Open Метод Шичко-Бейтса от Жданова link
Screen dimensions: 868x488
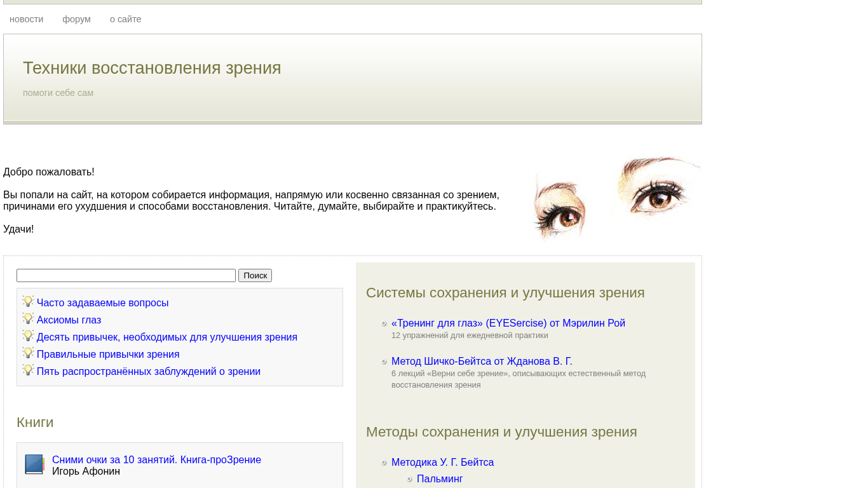click(x=482, y=362)
